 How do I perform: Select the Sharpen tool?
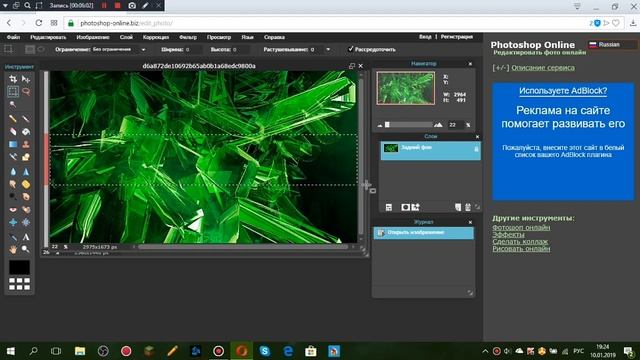click(26, 171)
